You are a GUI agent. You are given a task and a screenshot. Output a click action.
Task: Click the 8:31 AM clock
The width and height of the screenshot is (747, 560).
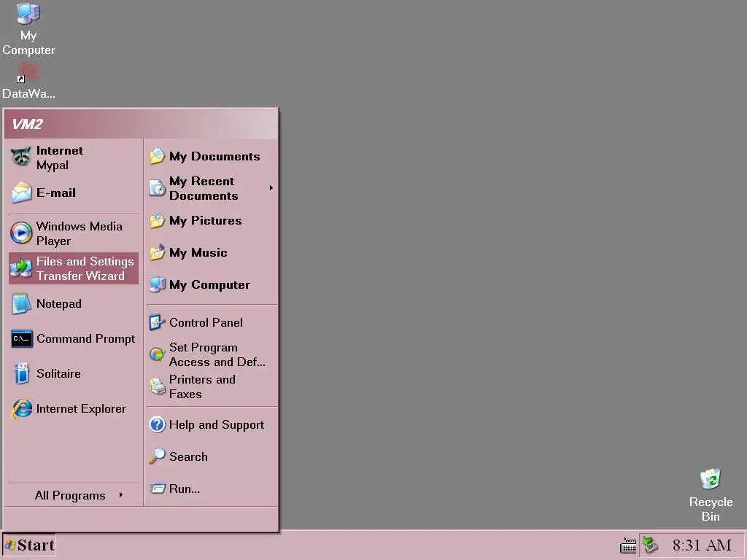tap(702, 545)
